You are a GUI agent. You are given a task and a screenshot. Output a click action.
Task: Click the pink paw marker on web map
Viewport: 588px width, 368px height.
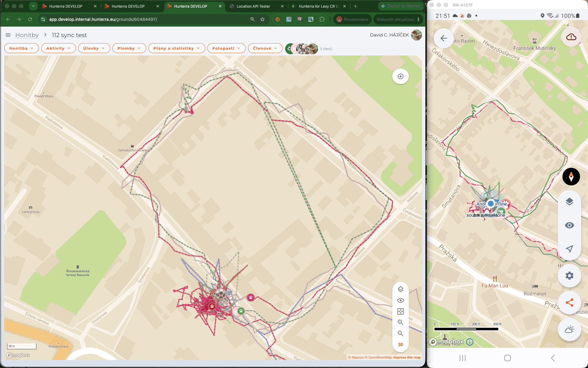click(251, 297)
